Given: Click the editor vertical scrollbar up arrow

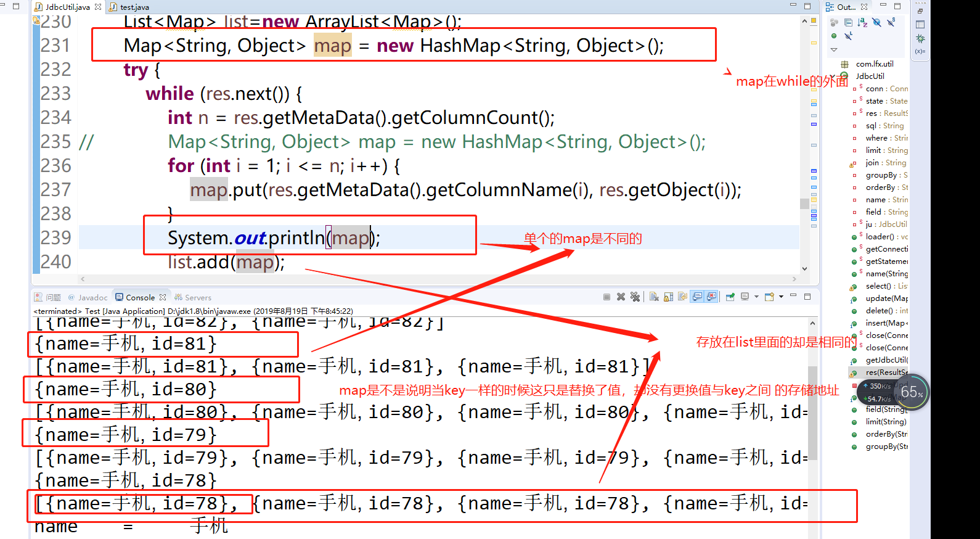Looking at the screenshot, I should point(804,20).
